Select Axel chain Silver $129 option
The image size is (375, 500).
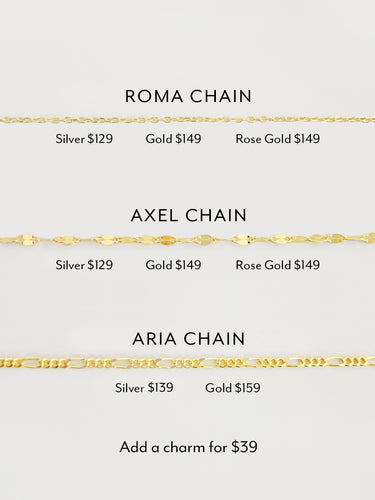[x=84, y=265]
